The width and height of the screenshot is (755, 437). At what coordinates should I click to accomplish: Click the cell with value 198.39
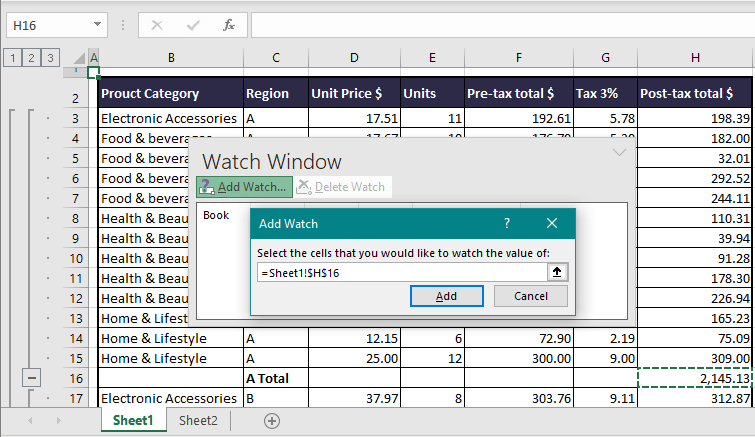point(695,118)
